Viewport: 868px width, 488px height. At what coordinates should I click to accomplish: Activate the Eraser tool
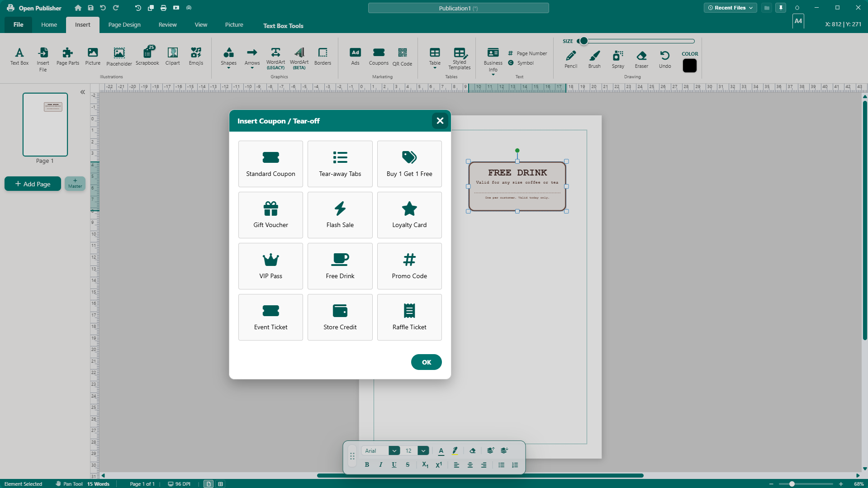[641, 59]
